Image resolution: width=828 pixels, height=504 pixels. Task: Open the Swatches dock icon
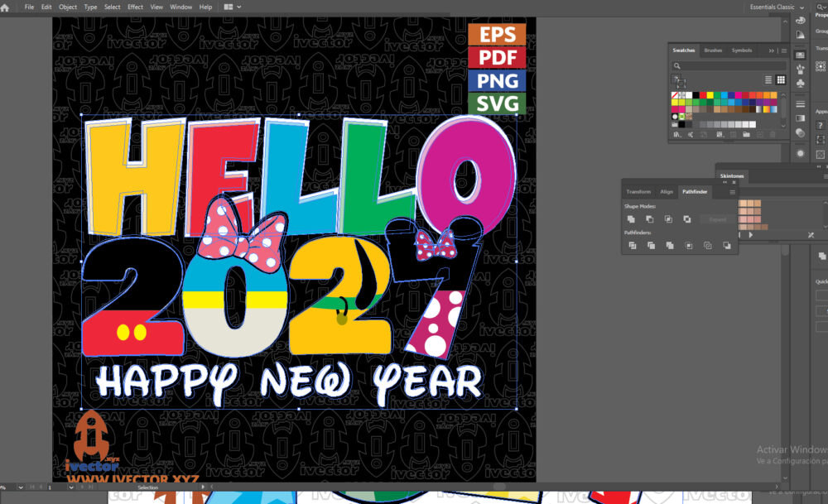tap(801, 55)
